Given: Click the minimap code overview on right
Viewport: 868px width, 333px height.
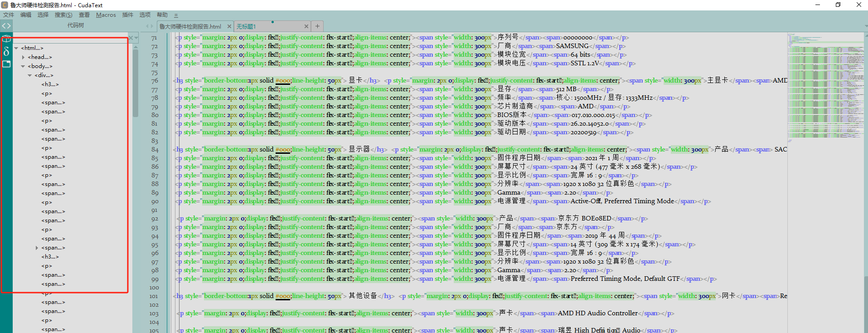Looking at the screenshot, I should pyautogui.click(x=826, y=86).
